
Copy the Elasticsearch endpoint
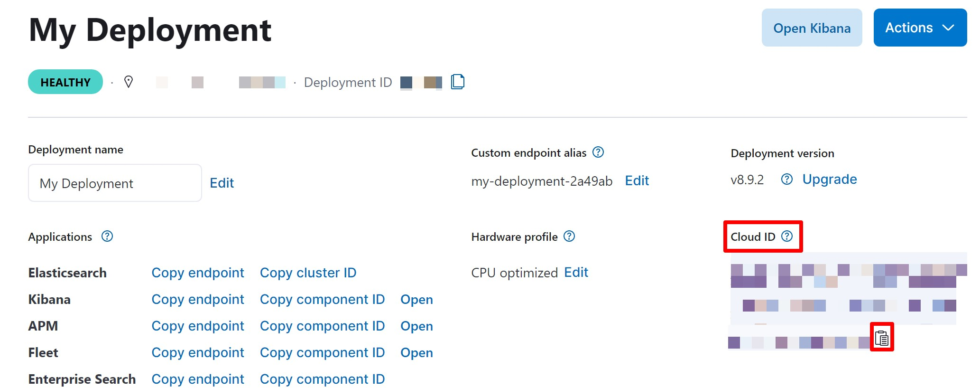(x=198, y=273)
